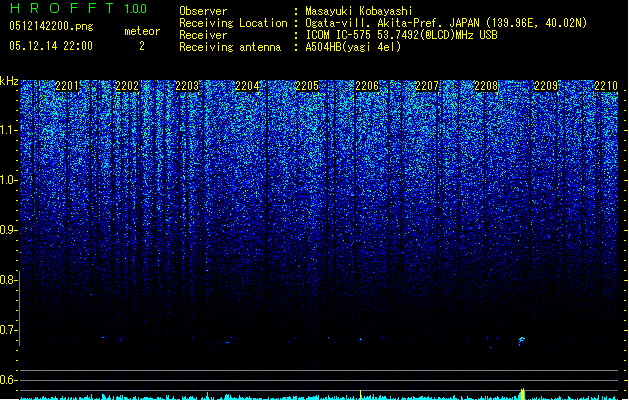Select the antenna value A504HB(yagi 4el)
The width and height of the screenshot is (629, 400).
coord(353,47)
